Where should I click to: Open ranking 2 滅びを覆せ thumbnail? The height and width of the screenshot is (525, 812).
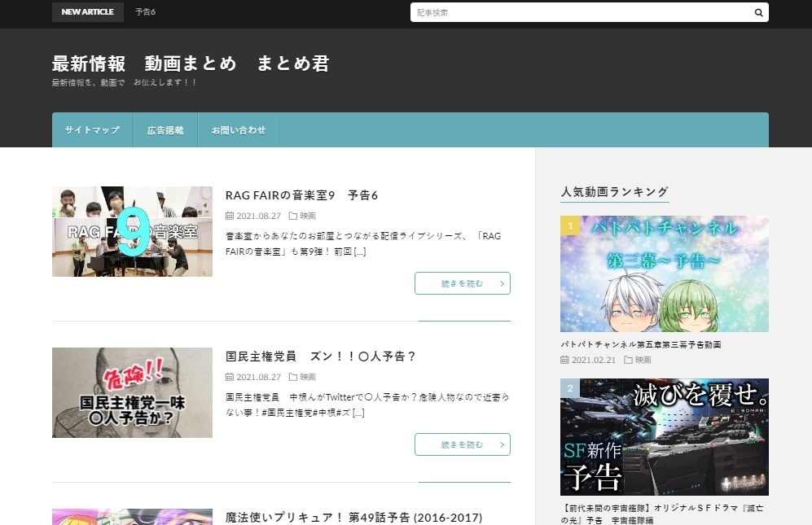665,437
